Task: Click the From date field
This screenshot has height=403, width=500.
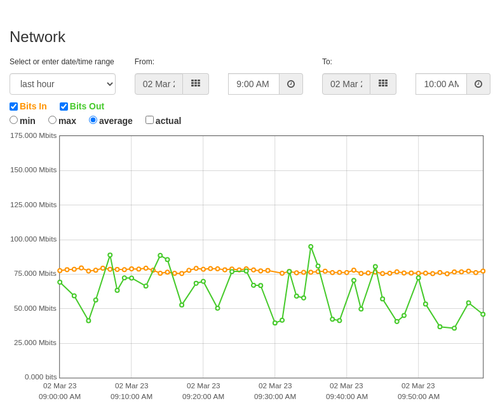Action: [159, 84]
